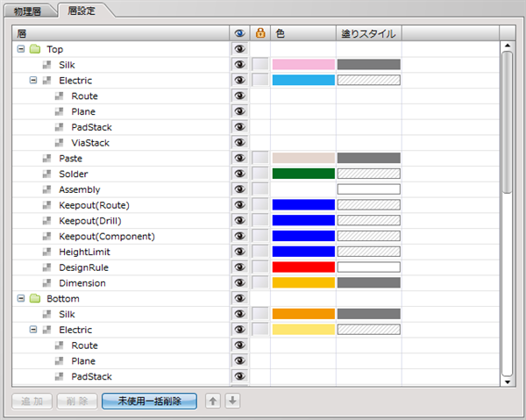
Task: Click the layer icon beside Assembly
Action: tap(47, 189)
